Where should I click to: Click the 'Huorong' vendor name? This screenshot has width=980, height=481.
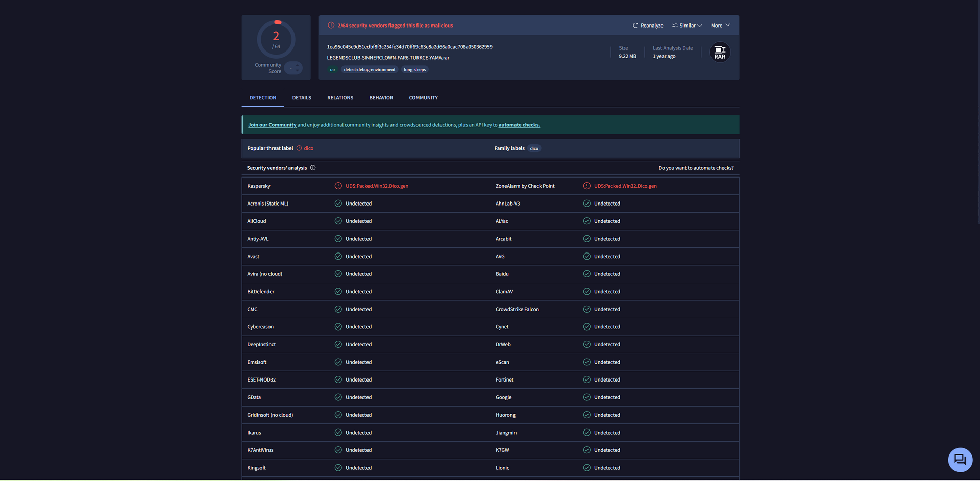click(506, 415)
